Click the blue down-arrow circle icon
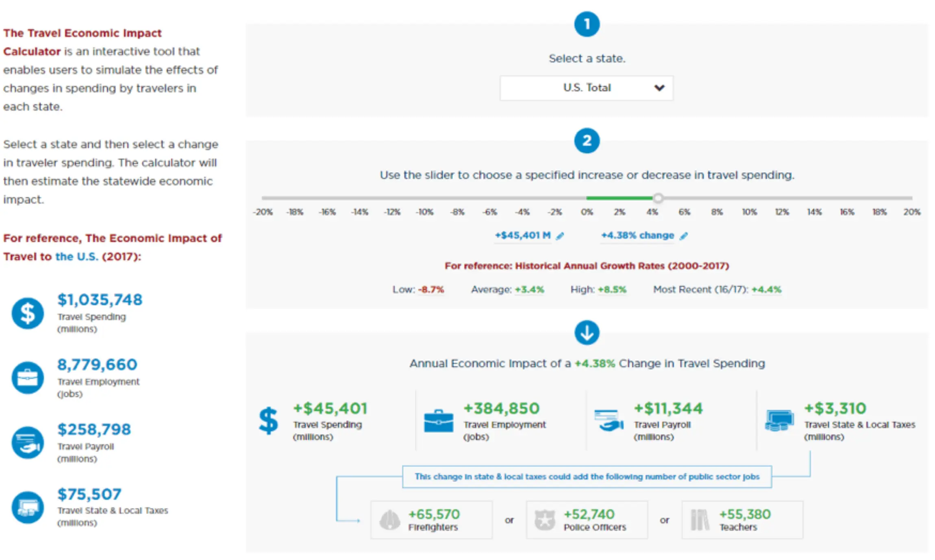This screenshot has width=935, height=560. coord(587,333)
